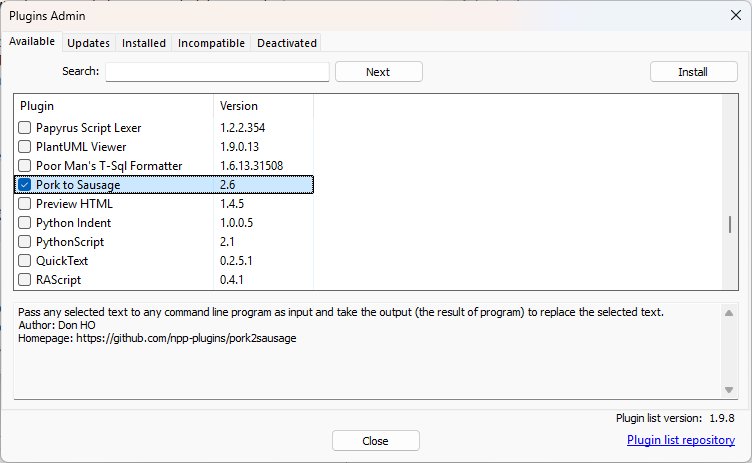Click version 1.4.5 cell

(x=232, y=204)
